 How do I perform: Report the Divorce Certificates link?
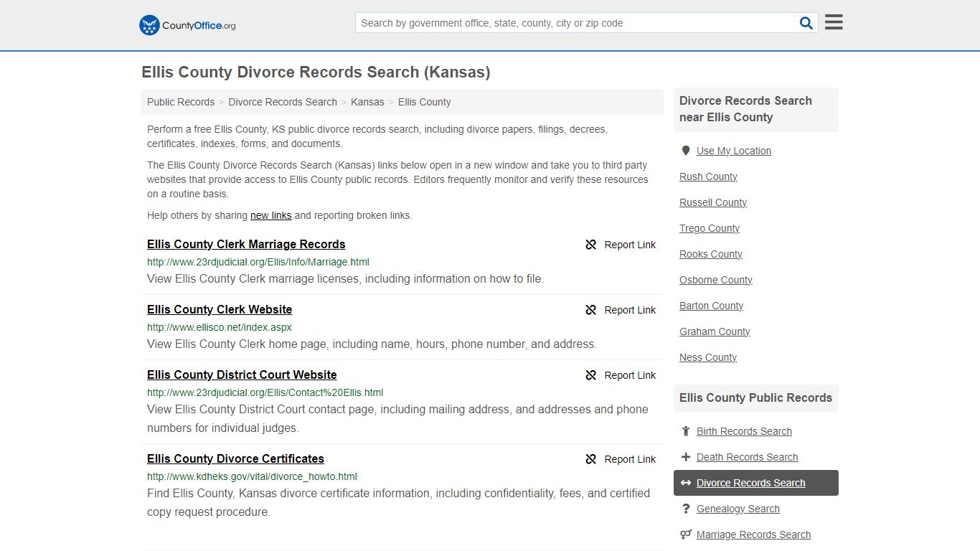pos(621,459)
